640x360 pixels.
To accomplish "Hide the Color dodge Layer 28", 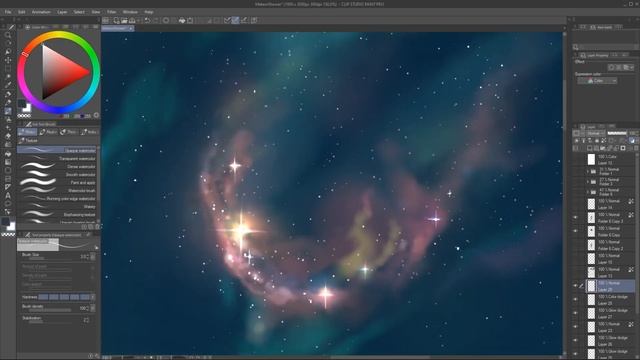I will (x=576, y=299).
